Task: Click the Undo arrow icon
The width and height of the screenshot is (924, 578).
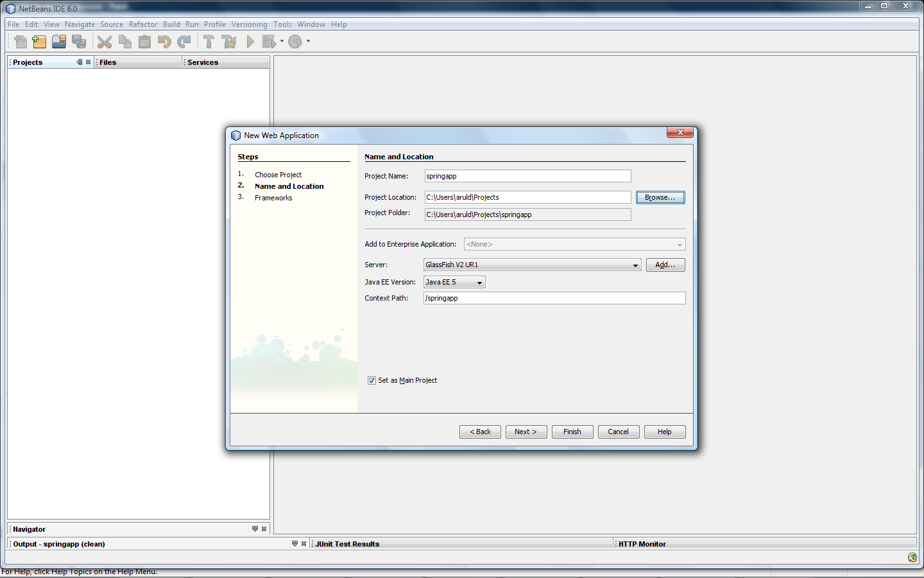Action: 164,42
